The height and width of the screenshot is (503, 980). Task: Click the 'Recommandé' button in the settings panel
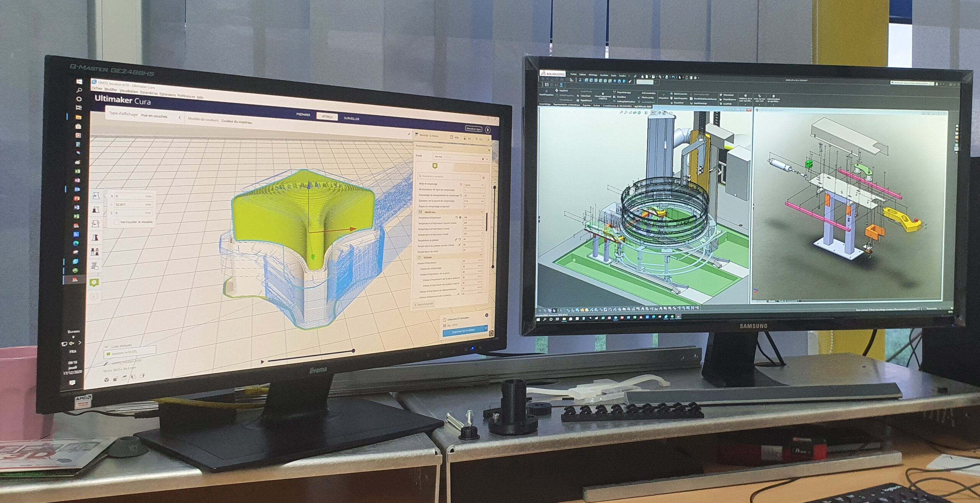click(424, 304)
